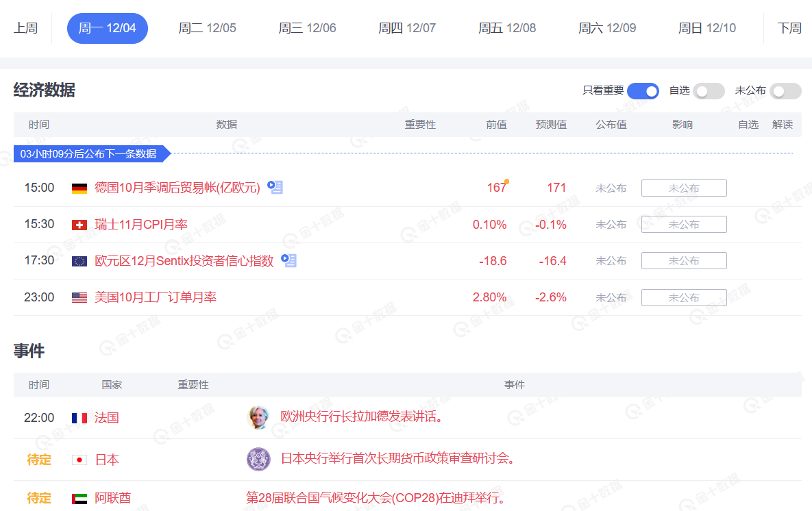Click the Swiss flag beside 瑞士11月CPI月率
The width and height of the screenshot is (812, 511).
78,223
